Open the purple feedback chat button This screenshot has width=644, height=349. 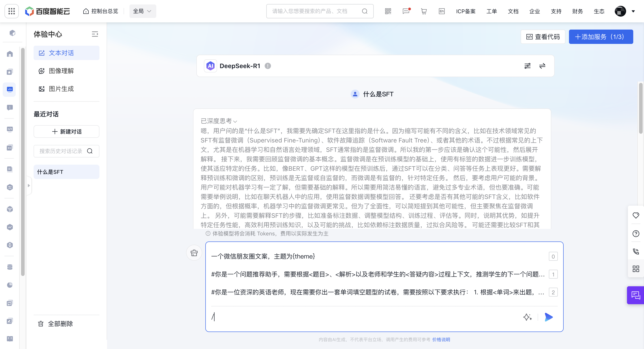[635, 295]
